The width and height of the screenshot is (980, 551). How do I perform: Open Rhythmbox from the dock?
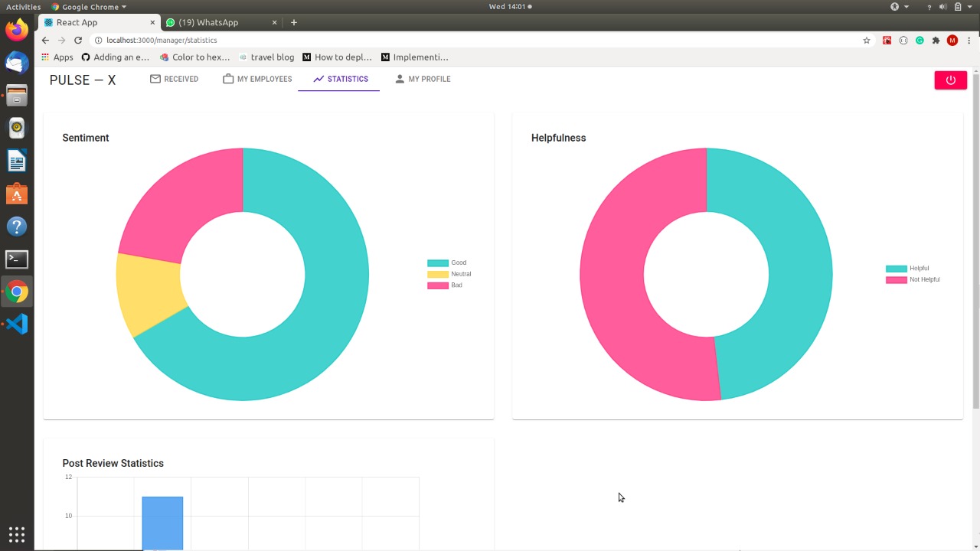pos(17,129)
